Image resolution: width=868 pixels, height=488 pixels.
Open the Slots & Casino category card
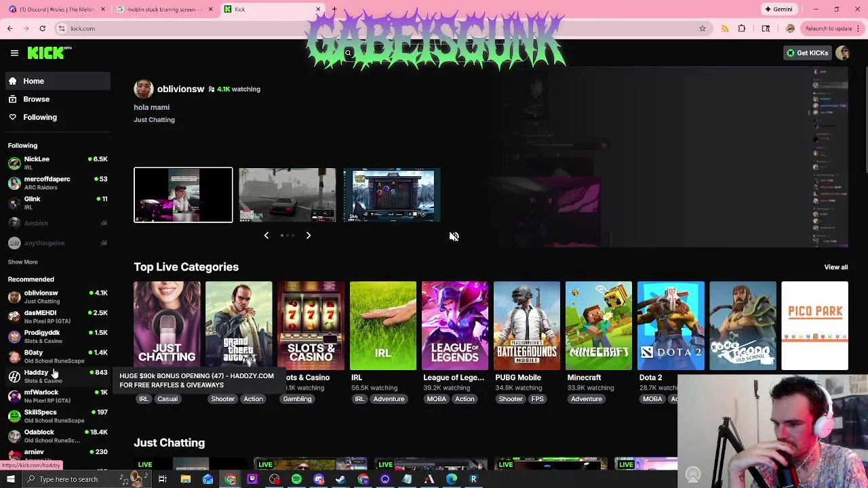311,326
